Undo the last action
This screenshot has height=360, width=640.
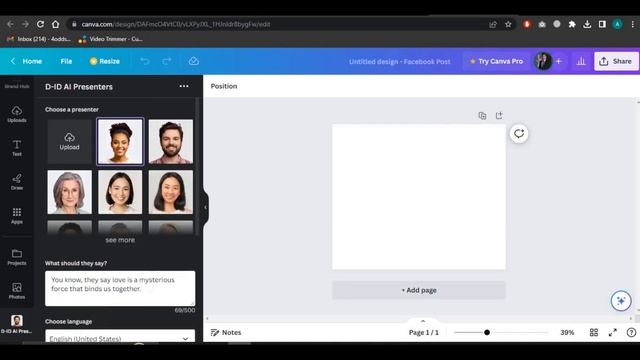tap(145, 61)
